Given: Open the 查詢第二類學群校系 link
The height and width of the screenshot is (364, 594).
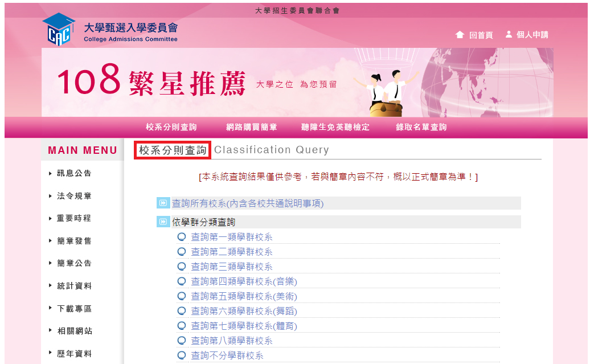Looking at the screenshot, I should [232, 252].
